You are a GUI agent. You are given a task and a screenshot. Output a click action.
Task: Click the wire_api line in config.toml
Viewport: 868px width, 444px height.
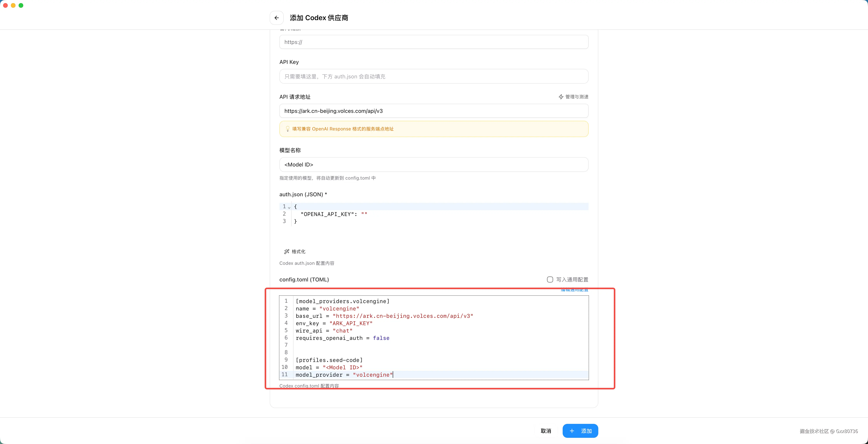tap(324, 331)
